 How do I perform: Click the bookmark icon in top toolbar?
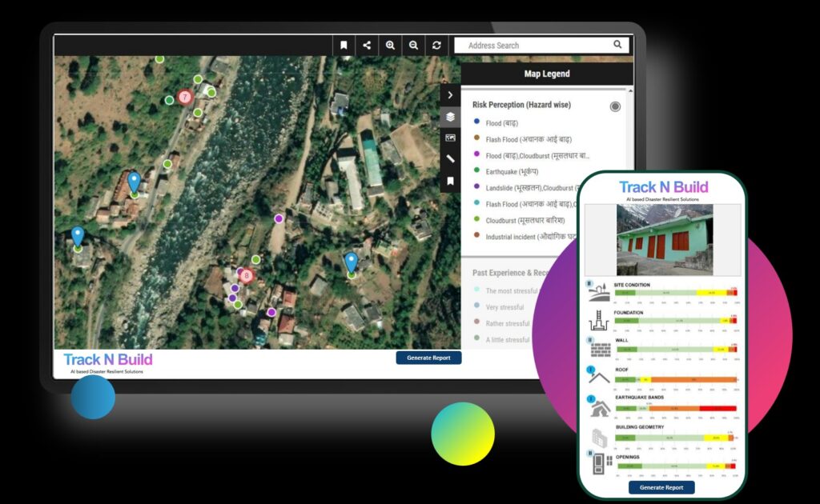(344, 46)
